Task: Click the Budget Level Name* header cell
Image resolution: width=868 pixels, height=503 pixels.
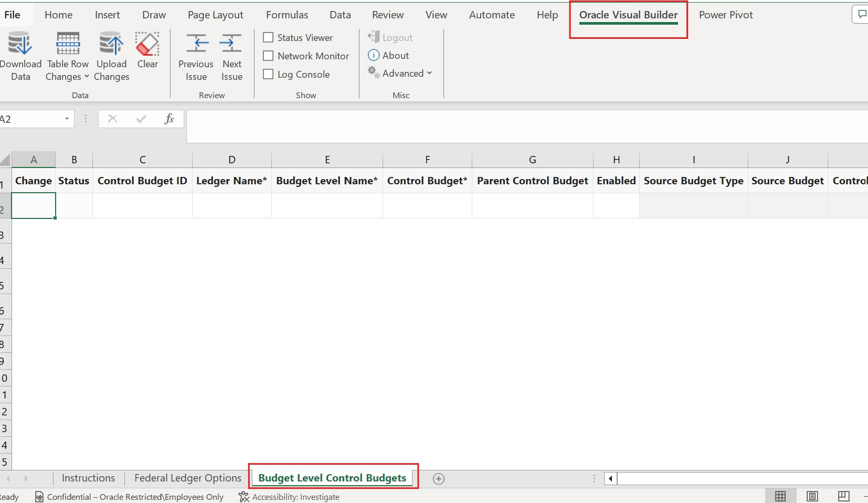Action: [x=327, y=181]
